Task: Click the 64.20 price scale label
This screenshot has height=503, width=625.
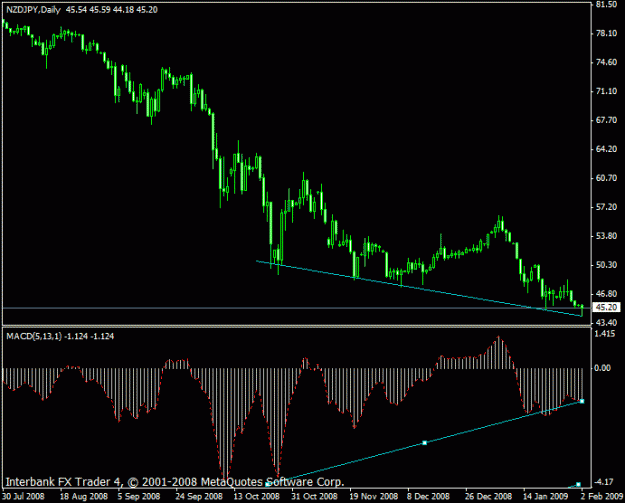Action: [x=606, y=149]
